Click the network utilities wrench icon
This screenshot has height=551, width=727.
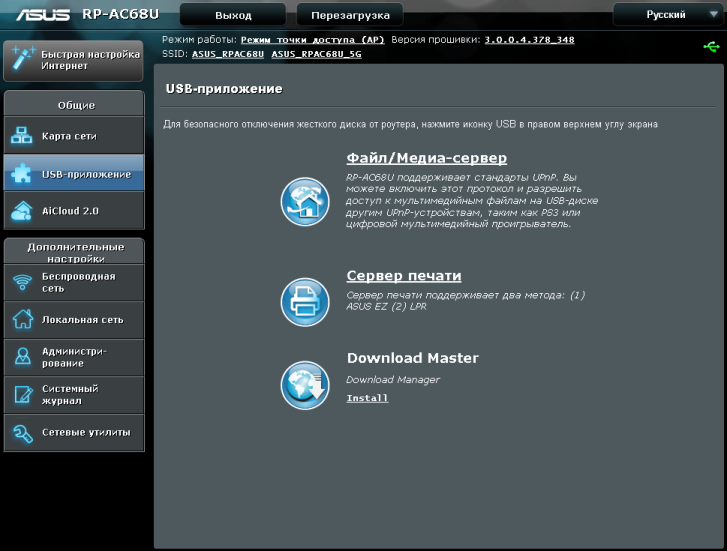[x=23, y=433]
